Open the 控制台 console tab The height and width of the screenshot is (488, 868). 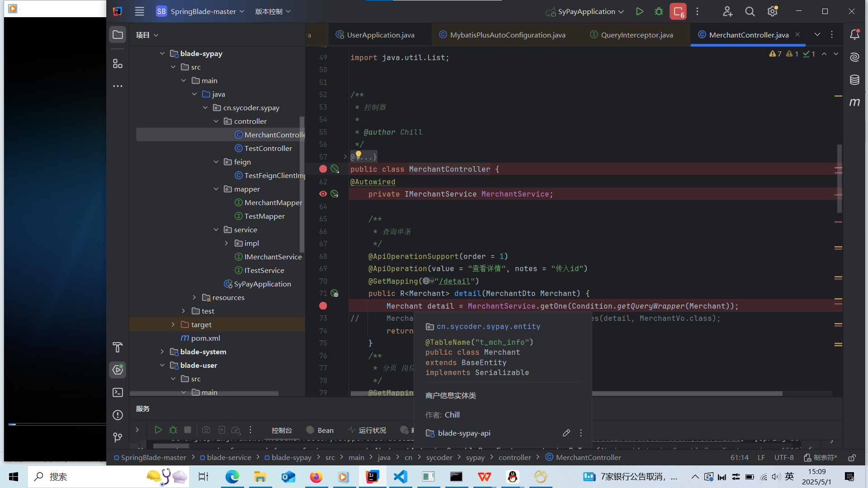click(282, 430)
